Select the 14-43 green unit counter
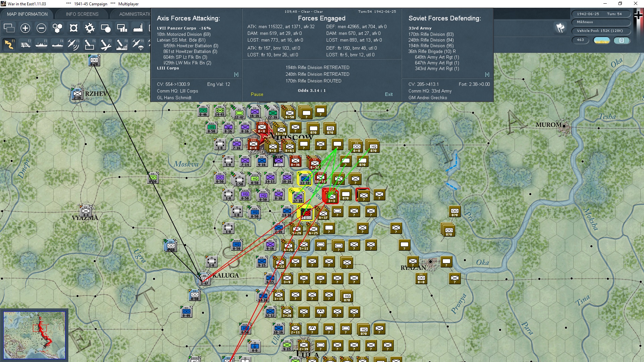The width and height of the screenshot is (644, 362). click(x=220, y=111)
